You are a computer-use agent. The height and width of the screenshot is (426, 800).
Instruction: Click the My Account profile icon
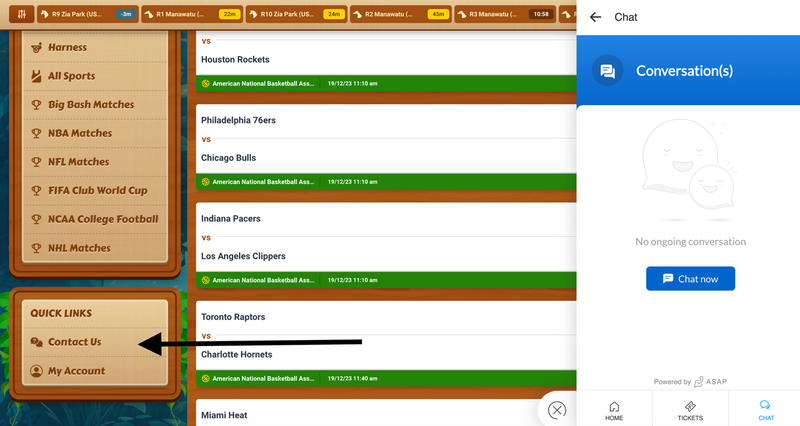36,371
